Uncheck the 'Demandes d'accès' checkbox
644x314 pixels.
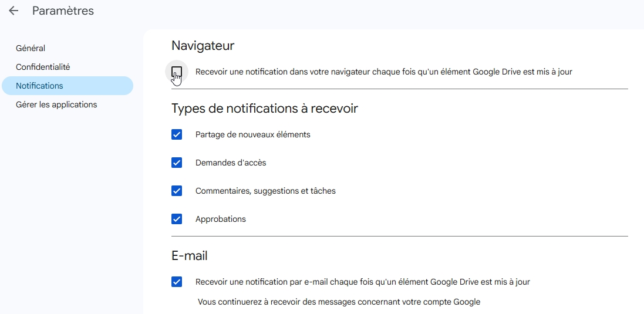177,163
